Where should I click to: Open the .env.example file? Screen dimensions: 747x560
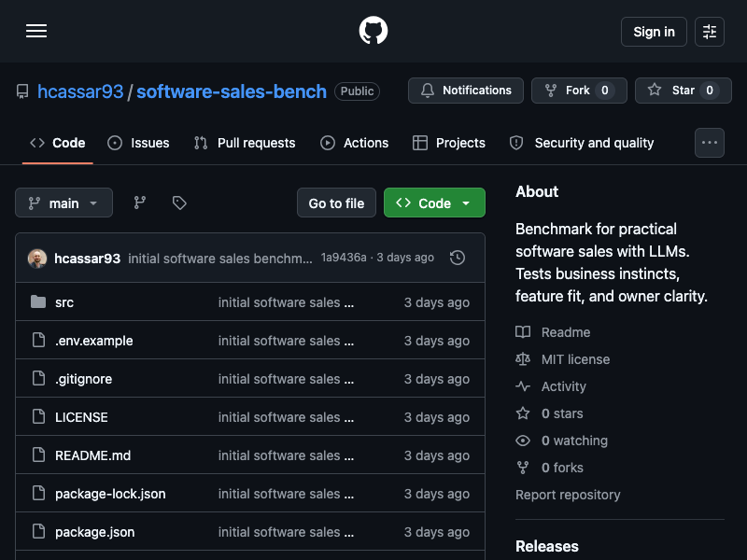94,341
